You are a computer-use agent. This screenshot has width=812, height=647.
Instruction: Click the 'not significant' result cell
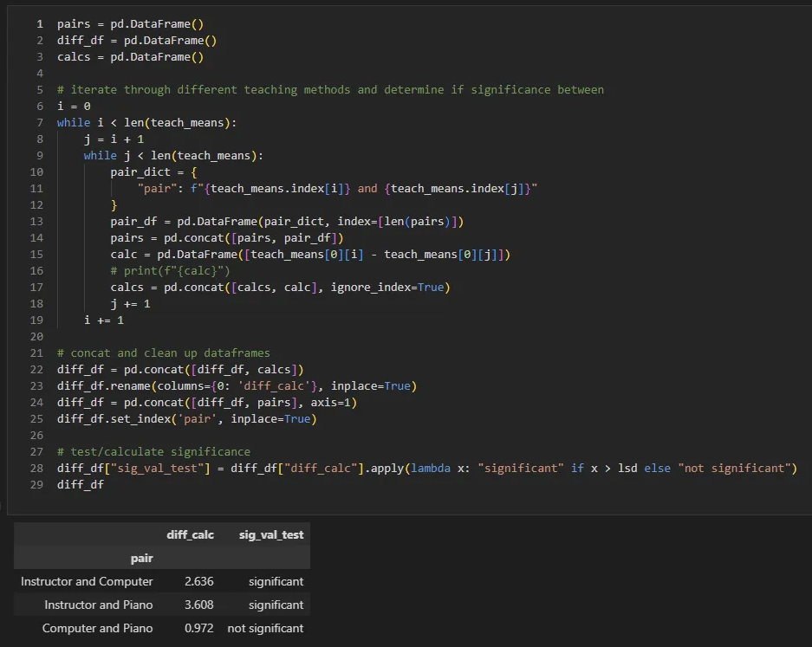pos(265,628)
